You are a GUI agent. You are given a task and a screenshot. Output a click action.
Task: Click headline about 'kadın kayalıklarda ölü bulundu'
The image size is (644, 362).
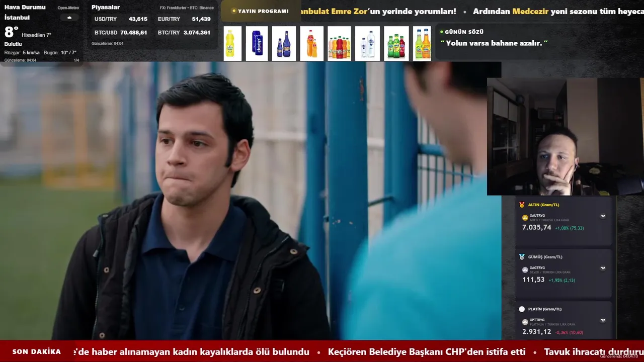[x=191, y=352]
